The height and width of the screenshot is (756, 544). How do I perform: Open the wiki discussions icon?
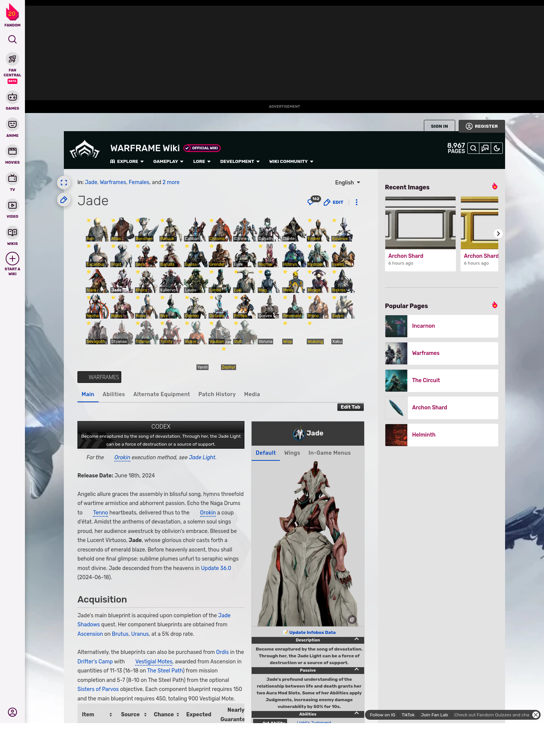coord(485,148)
